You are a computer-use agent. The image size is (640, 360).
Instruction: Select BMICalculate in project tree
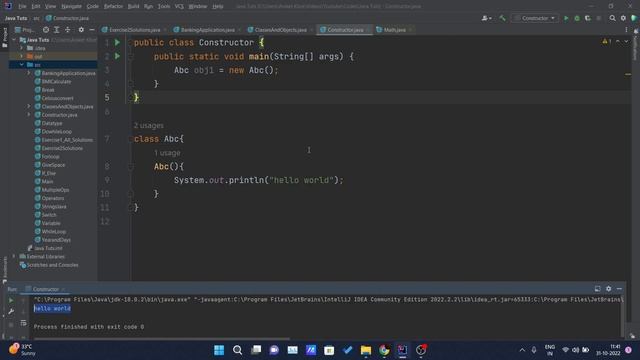tap(56, 82)
